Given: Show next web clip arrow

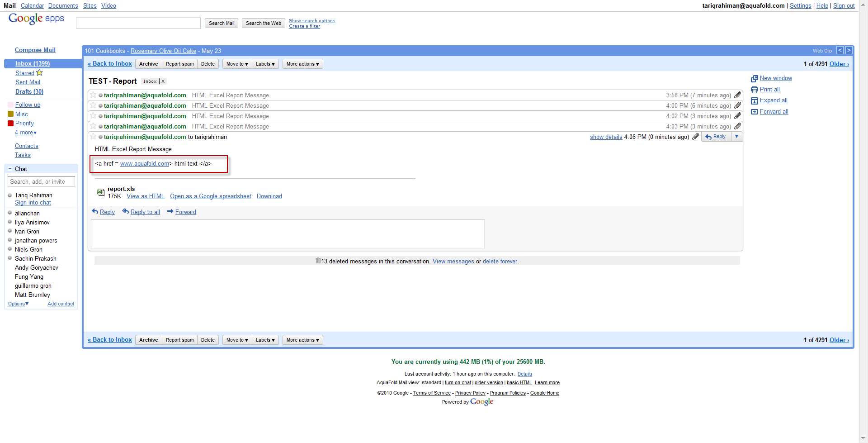Looking at the screenshot, I should 849,50.
